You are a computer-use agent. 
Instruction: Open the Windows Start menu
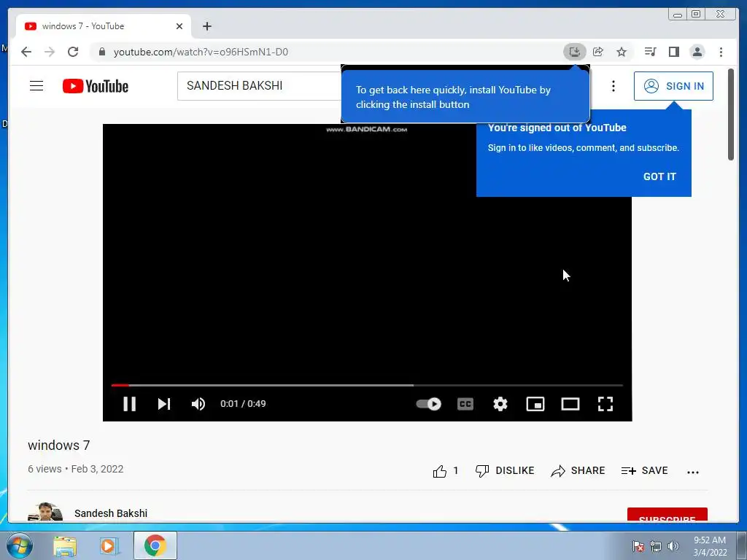point(19,545)
